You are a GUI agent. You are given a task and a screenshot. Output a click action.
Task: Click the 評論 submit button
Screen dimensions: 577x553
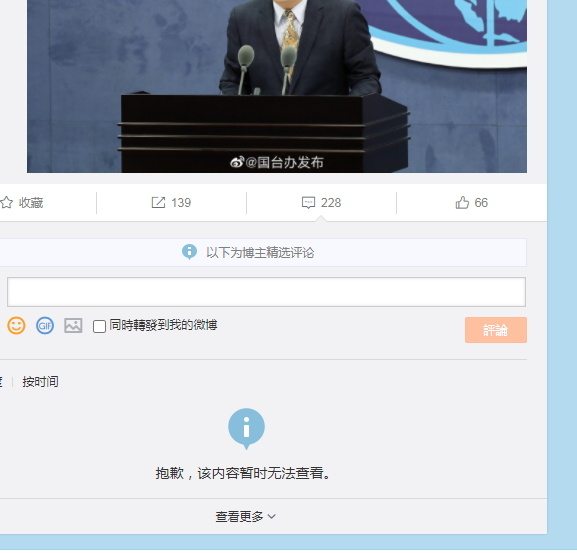click(x=496, y=330)
